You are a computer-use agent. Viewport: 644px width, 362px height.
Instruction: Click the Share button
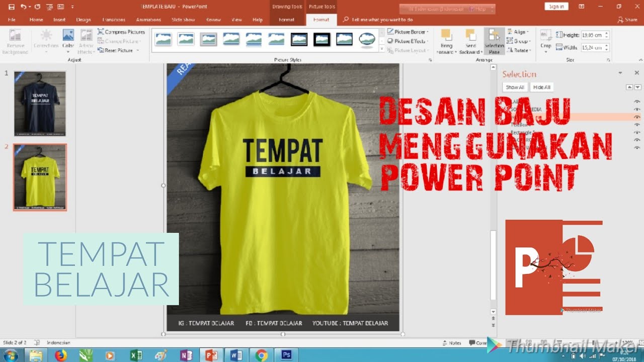pos(627,20)
